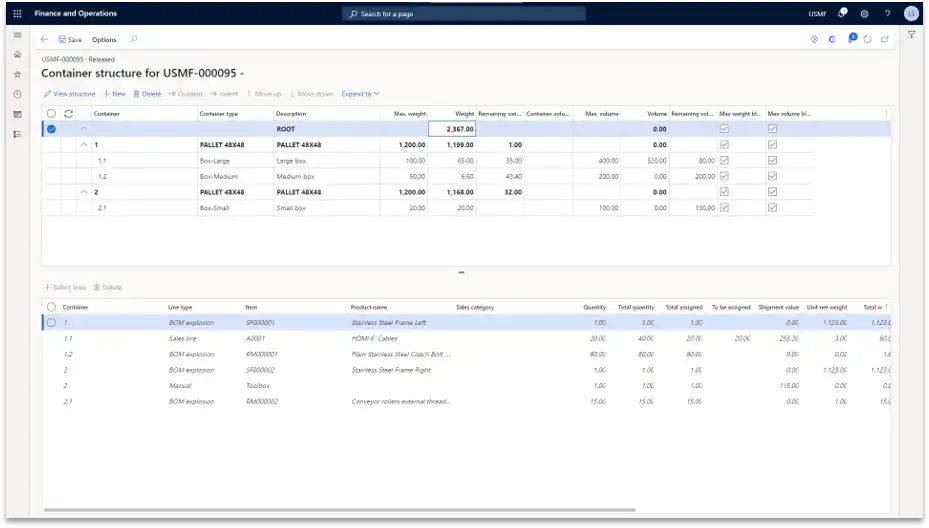Click Move up toolbar item

click(264, 94)
